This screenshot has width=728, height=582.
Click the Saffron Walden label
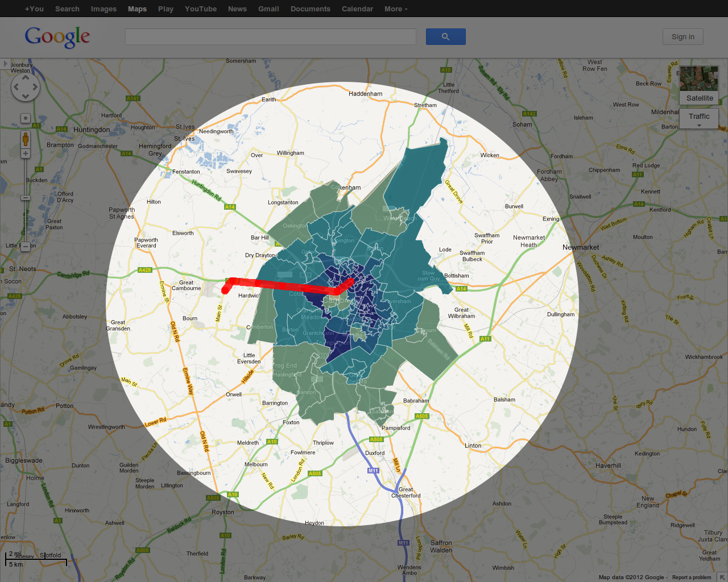(441, 546)
